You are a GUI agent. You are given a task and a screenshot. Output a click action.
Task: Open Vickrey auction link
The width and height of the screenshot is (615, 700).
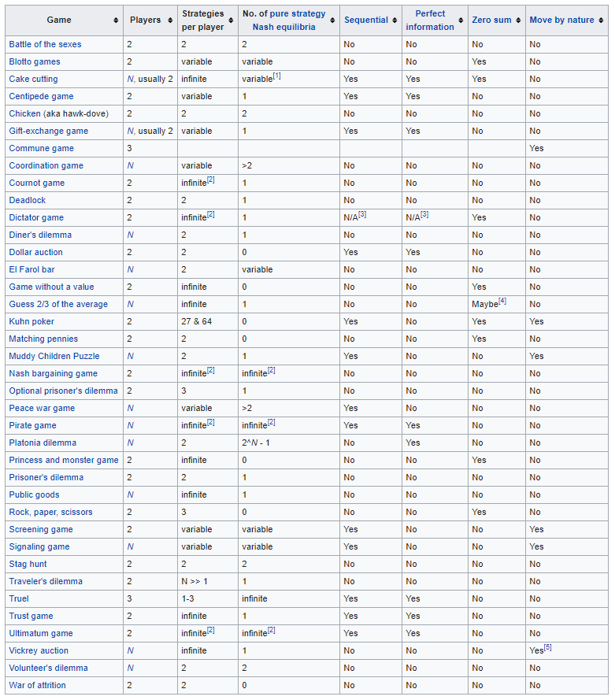pos(39,651)
